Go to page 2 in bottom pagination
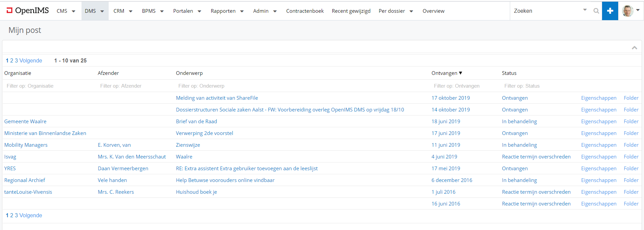 point(12,216)
